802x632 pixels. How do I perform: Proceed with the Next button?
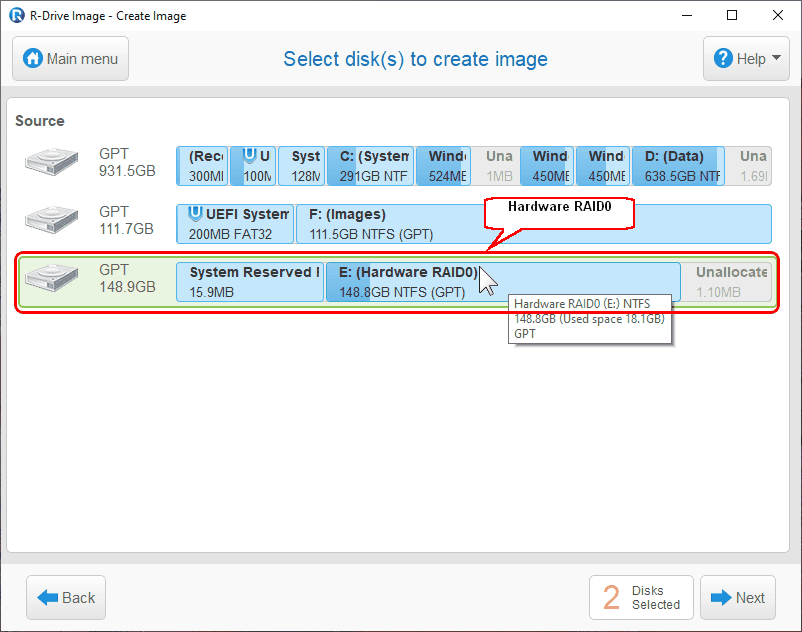click(x=738, y=597)
